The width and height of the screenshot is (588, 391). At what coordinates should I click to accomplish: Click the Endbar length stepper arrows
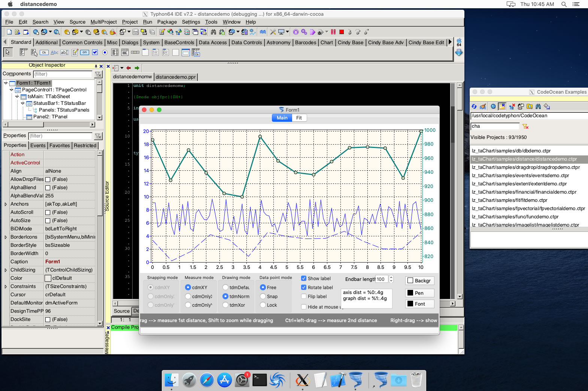[391, 279]
